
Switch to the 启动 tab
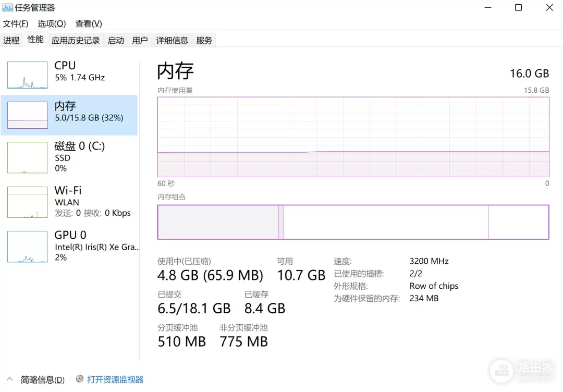[x=116, y=40]
